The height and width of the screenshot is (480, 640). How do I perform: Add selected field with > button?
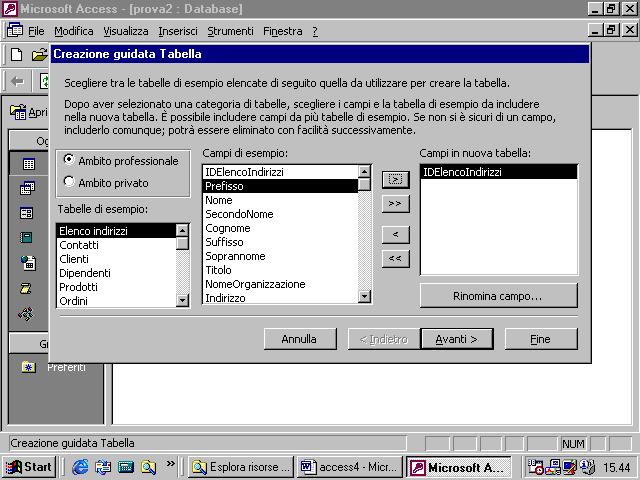pyautogui.click(x=396, y=180)
